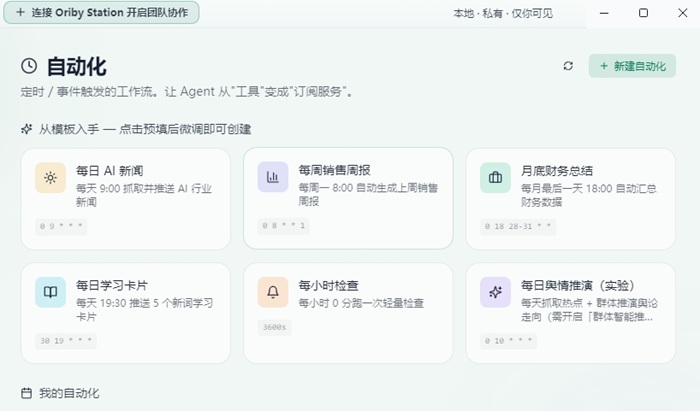Click the 3600s interval tag
Screen dimensions: 700x411
tap(274, 327)
